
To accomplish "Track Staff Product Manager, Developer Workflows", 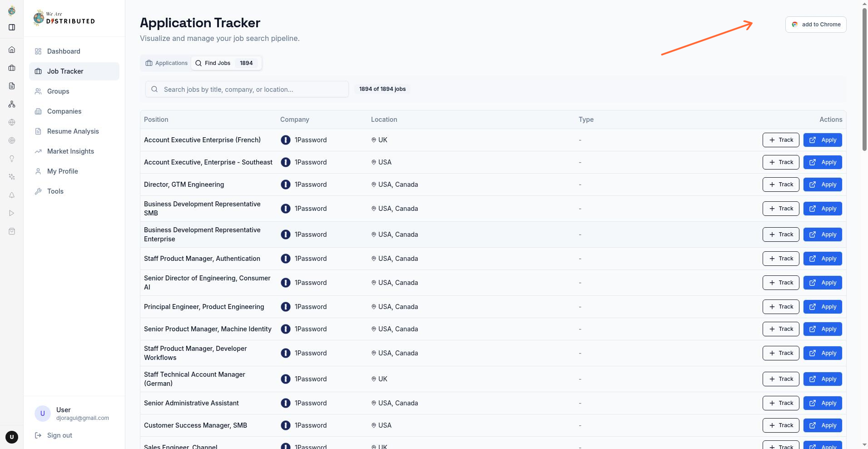I will pyautogui.click(x=781, y=353).
